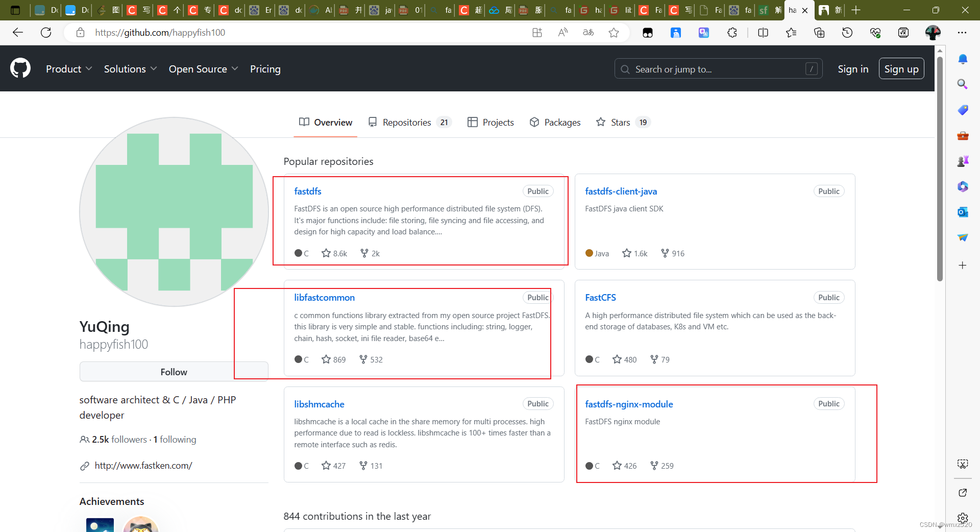Switch to the Stars tab
980x532 pixels.
pyautogui.click(x=623, y=122)
